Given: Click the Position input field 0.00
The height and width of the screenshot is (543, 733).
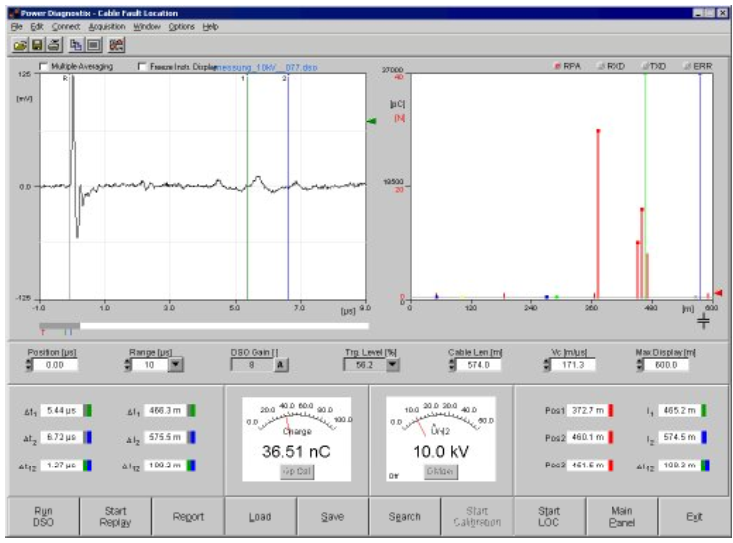Looking at the screenshot, I should (x=55, y=365).
